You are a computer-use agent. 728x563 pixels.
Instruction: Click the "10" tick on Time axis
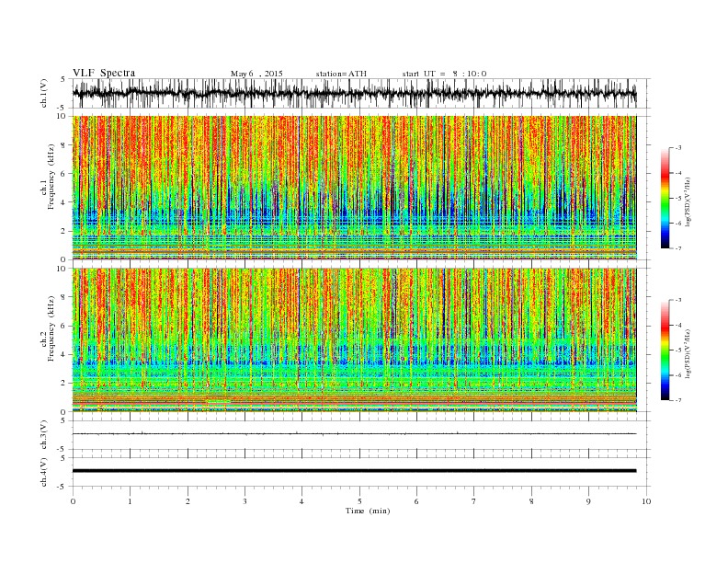646,501
